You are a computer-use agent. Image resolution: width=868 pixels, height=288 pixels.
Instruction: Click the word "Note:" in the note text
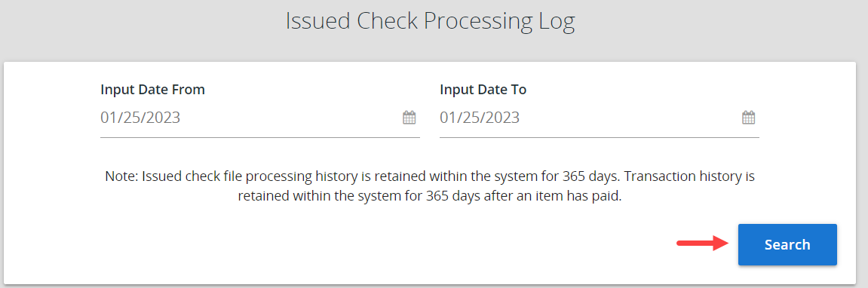click(x=121, y=177)
